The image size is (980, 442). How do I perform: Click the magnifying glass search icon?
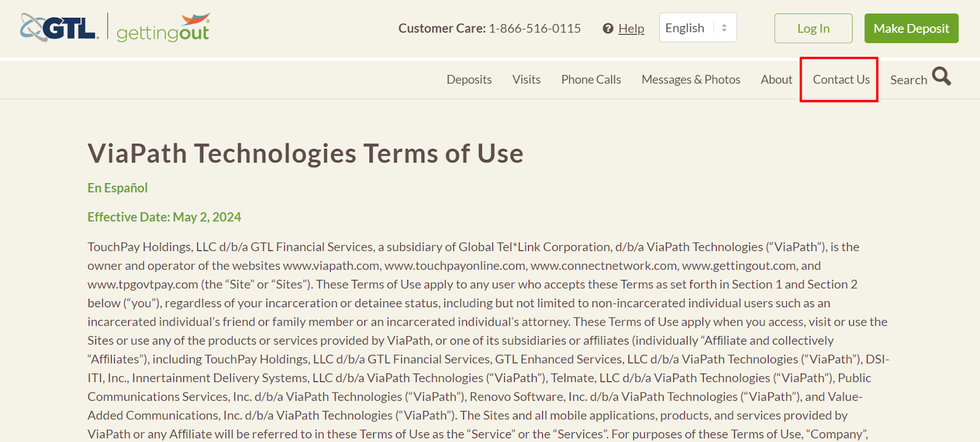point(941,77)
